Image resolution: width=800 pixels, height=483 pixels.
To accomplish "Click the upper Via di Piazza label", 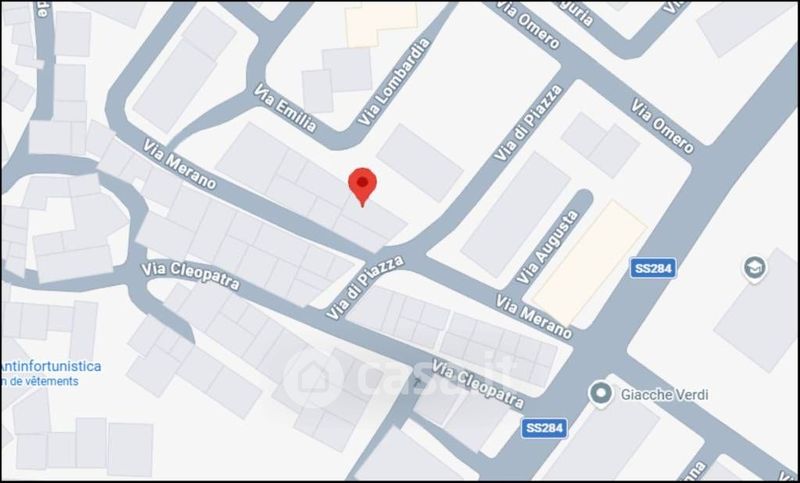I will click(x=528, y=123).
